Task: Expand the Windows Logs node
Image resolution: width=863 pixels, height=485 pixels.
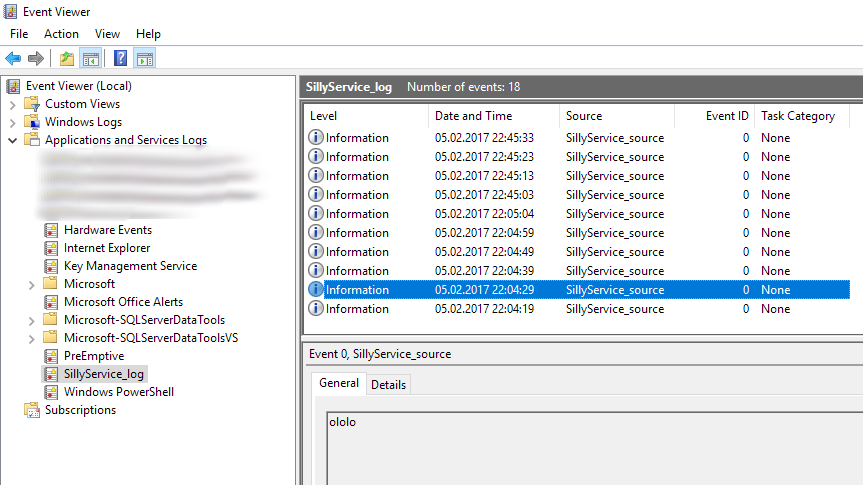Action: point(13,122)
